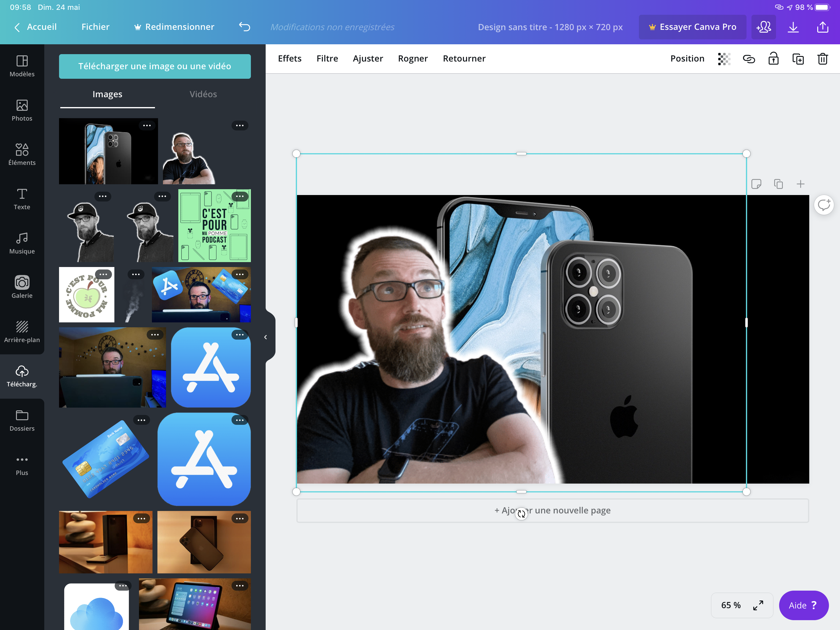
Task: Toggle fullscreen with the expand arrows
Action: coord(758,605)
